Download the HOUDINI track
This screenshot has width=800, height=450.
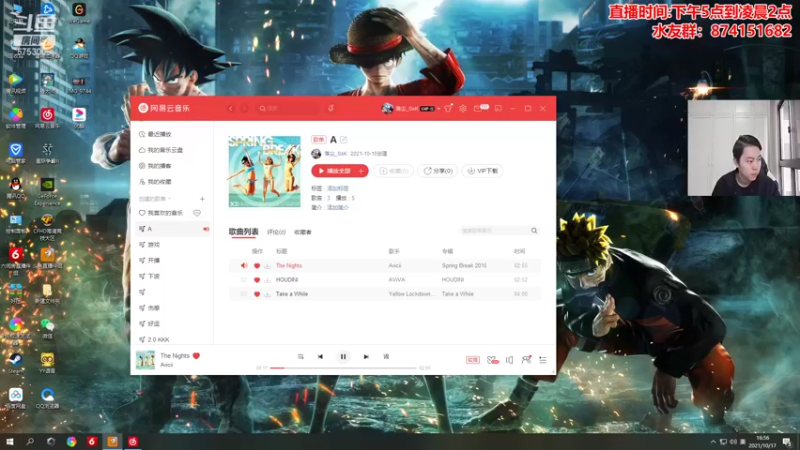[267, 280]
